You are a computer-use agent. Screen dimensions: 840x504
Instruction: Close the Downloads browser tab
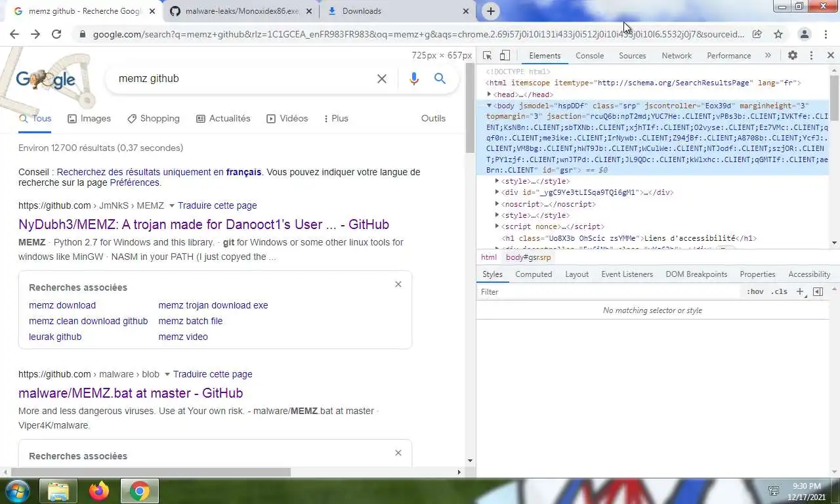(x=466, y=11)
